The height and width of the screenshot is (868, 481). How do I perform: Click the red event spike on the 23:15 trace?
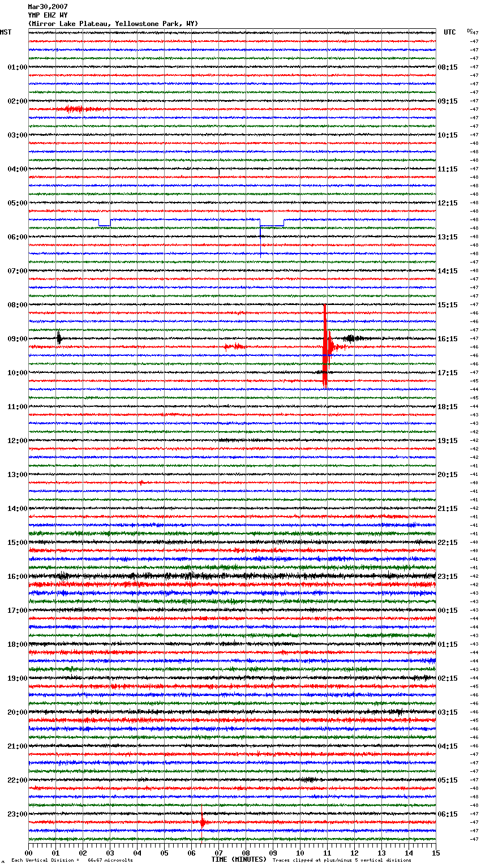click(x=203, y=822)
